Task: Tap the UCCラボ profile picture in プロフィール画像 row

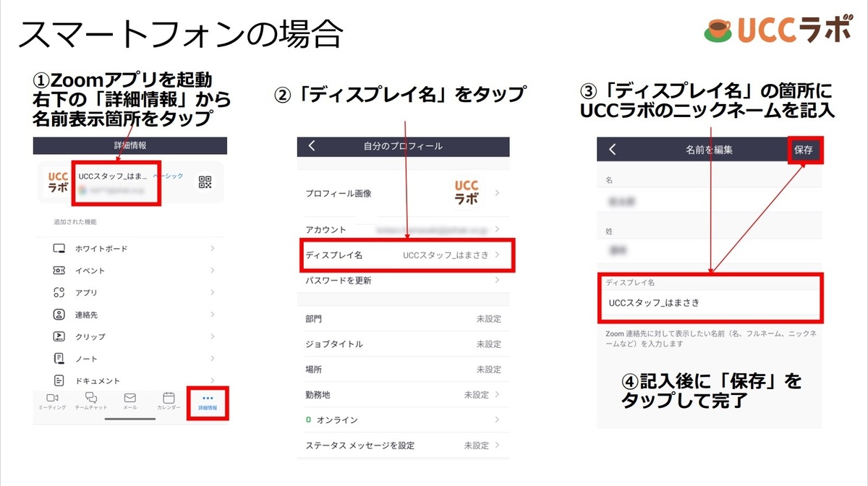Action: [x=467, y=193]
